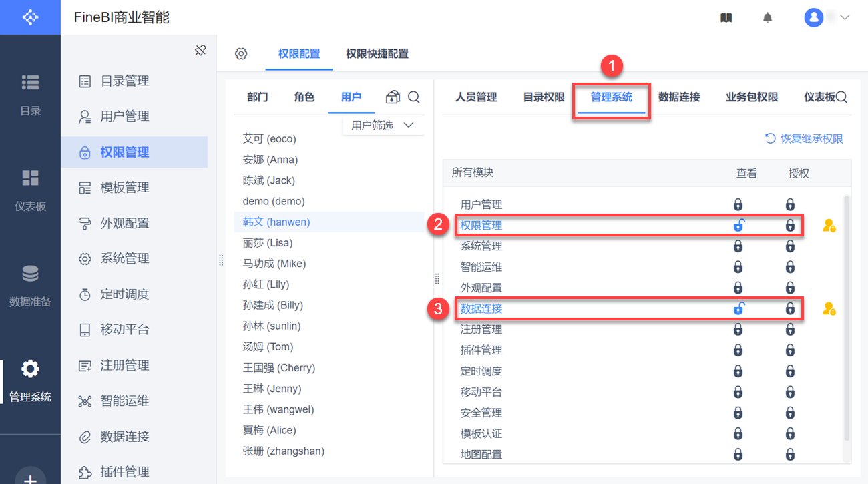Open 仪表板 in the left navigation
868x484 pixels.
click(x=30, y=190)
